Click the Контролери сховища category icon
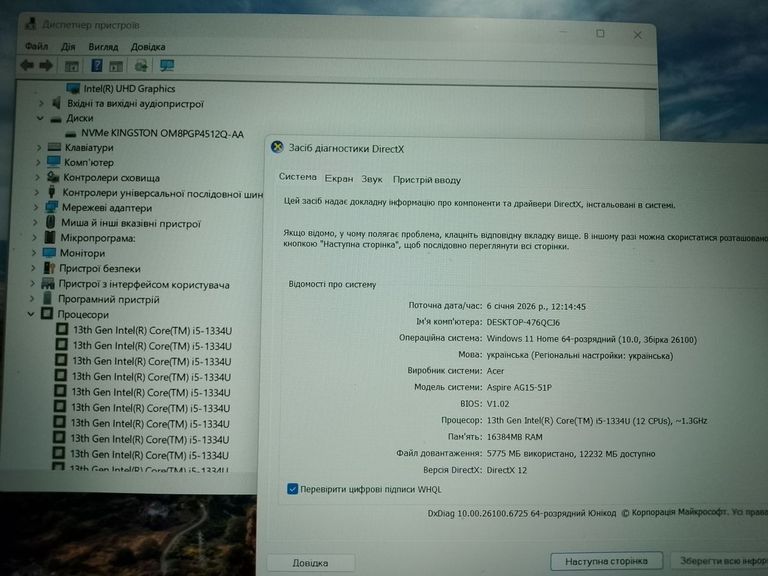Screen dimensions: 768x576 point(53,177)
